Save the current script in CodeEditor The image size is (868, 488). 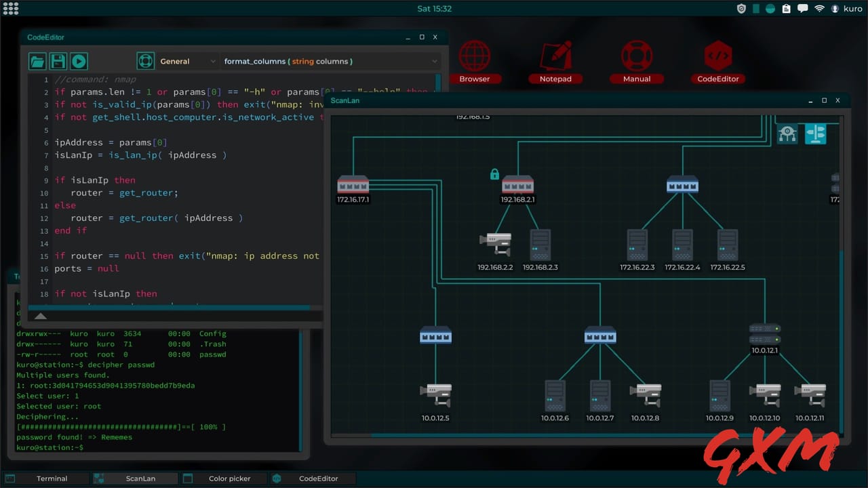[x=58, y=61]
